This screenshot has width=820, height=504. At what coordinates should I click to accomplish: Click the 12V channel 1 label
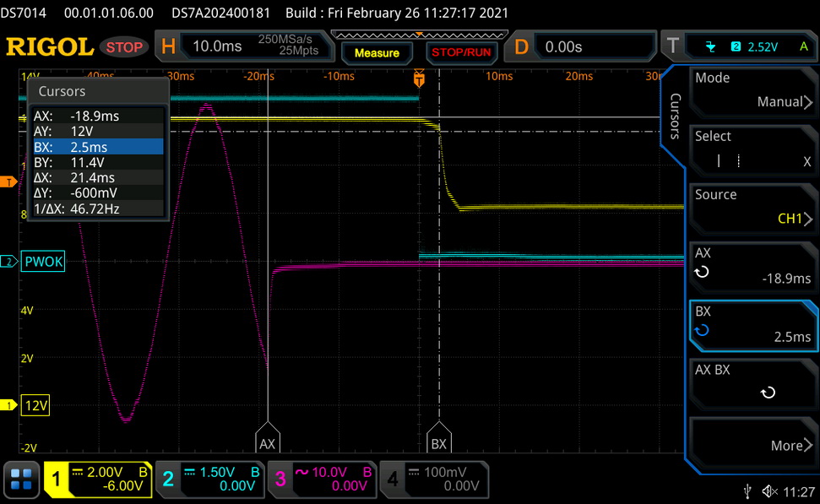35,405
